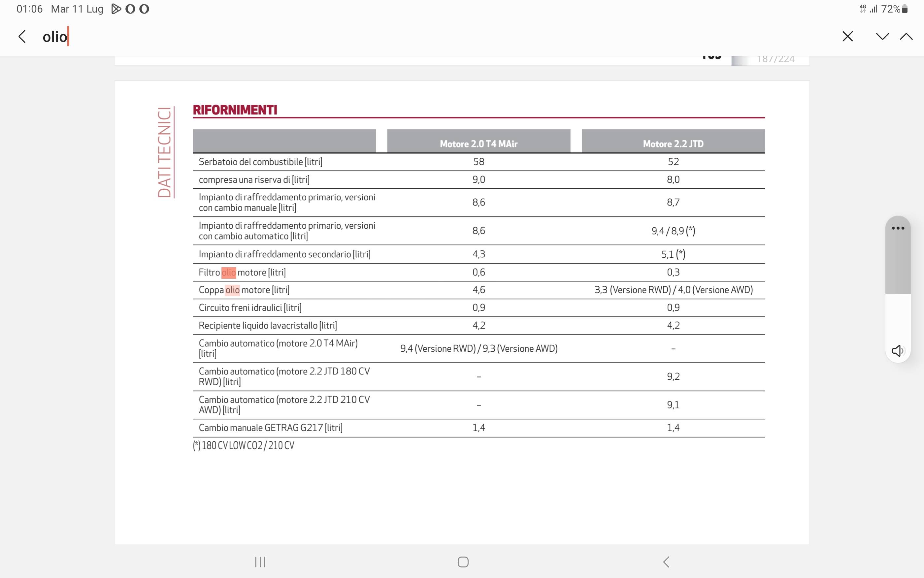Select 'Circuito freni idraulici [litri]' label

pyautogui.click(x=250, y=308)
